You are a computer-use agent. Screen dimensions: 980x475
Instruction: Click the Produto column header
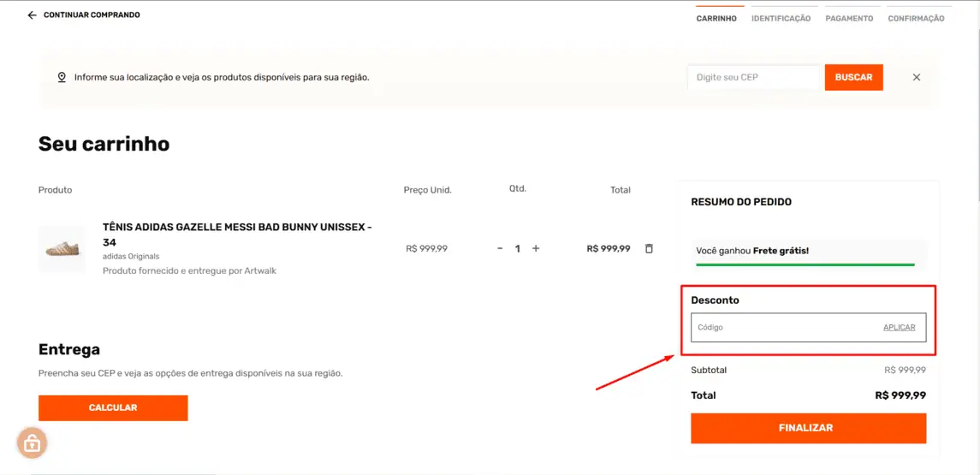[55, 190]
